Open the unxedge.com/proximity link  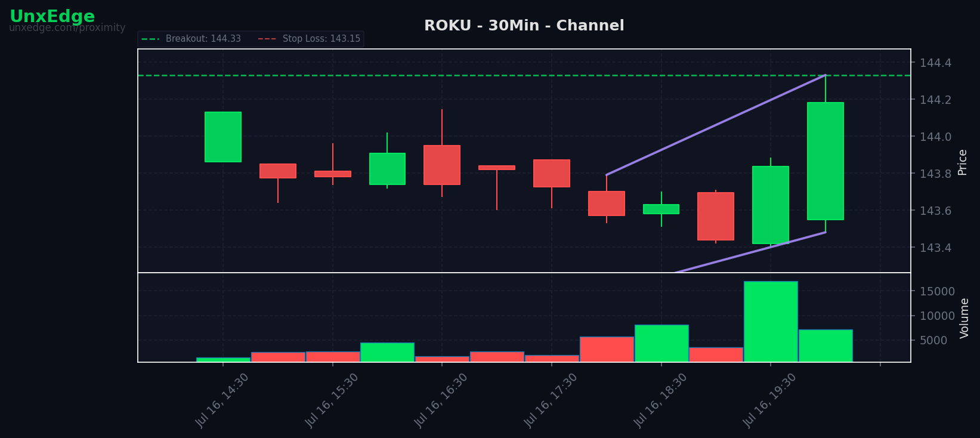coord(67,28)
